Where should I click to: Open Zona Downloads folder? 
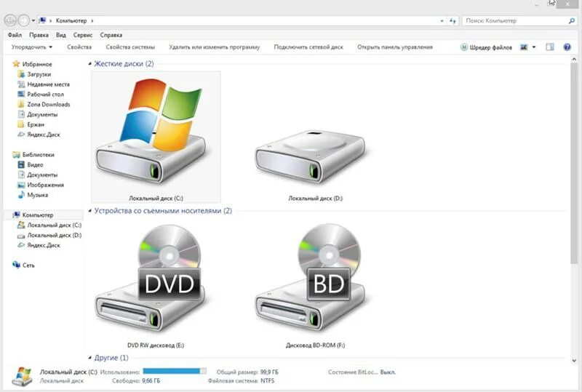point(44,104)
